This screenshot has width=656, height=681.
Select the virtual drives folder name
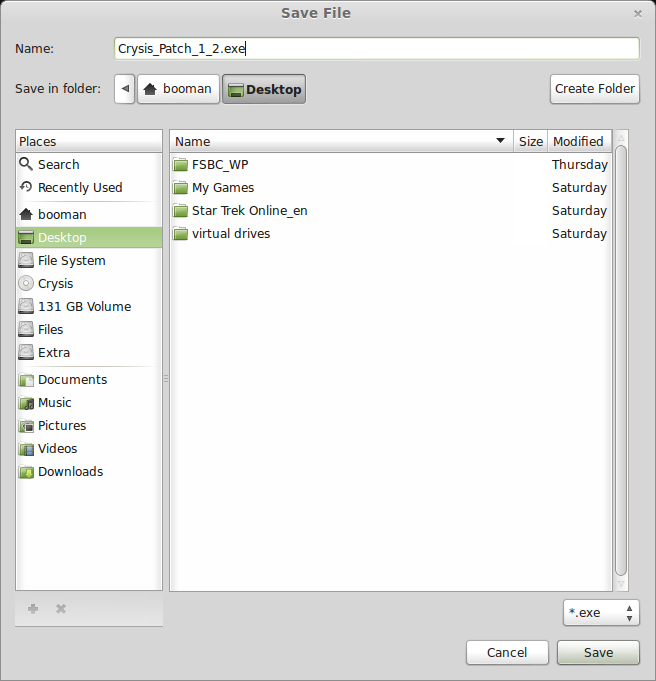[231, 234]
